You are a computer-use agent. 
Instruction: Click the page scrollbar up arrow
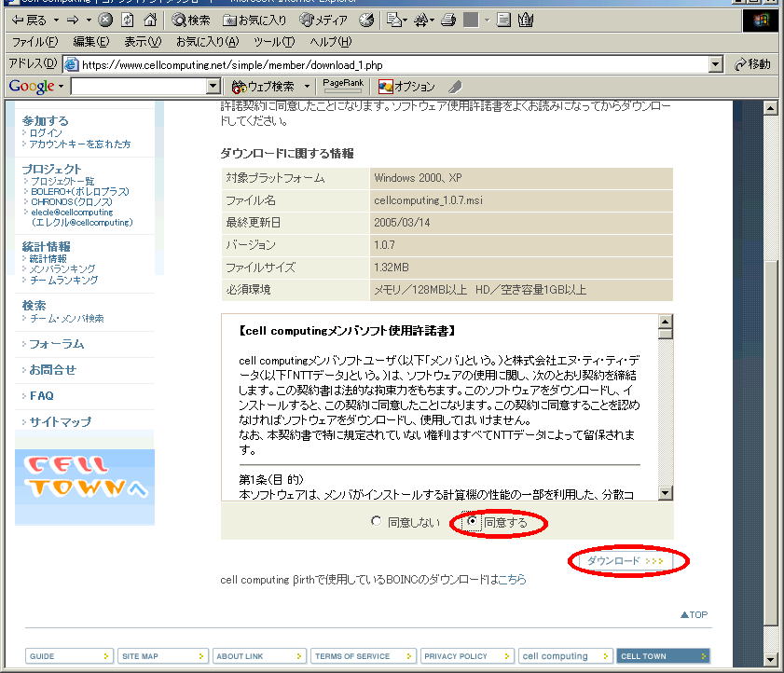(771, 107)
